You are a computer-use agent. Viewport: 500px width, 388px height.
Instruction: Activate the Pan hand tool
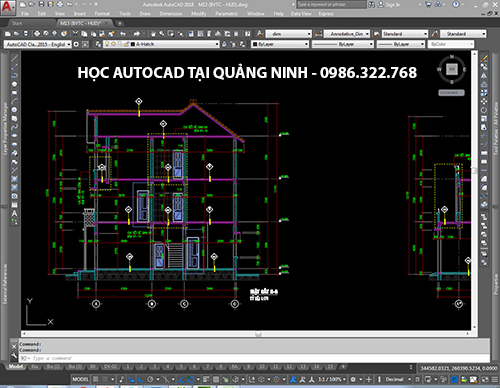point(153,34)
